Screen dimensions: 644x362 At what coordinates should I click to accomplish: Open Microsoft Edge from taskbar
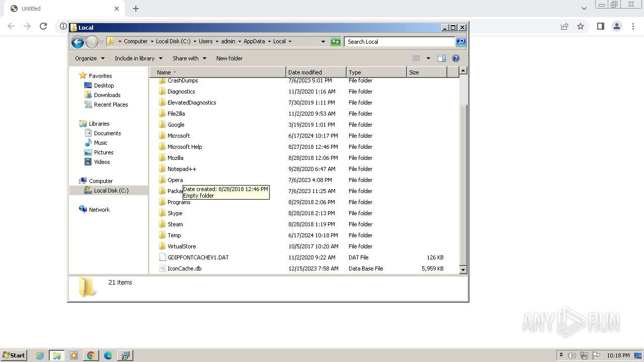108,355
